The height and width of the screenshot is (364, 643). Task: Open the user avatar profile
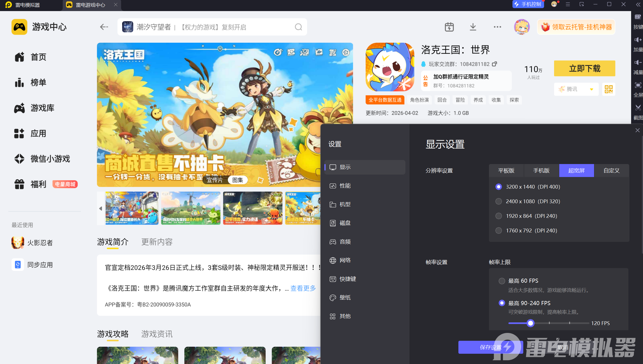[x=522, y=27]
